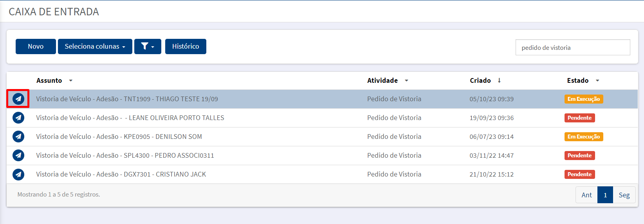This screenshot has width=644, height=224.
Task: Open Vistoria de Veículo KPE0905 DENILSON SOM entry
Action: point(119,137)
